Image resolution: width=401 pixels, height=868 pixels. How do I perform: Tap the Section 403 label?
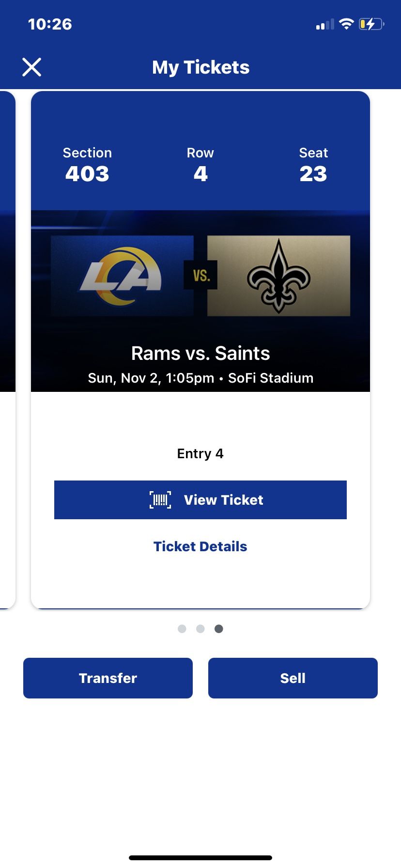[x=87, y=166]
